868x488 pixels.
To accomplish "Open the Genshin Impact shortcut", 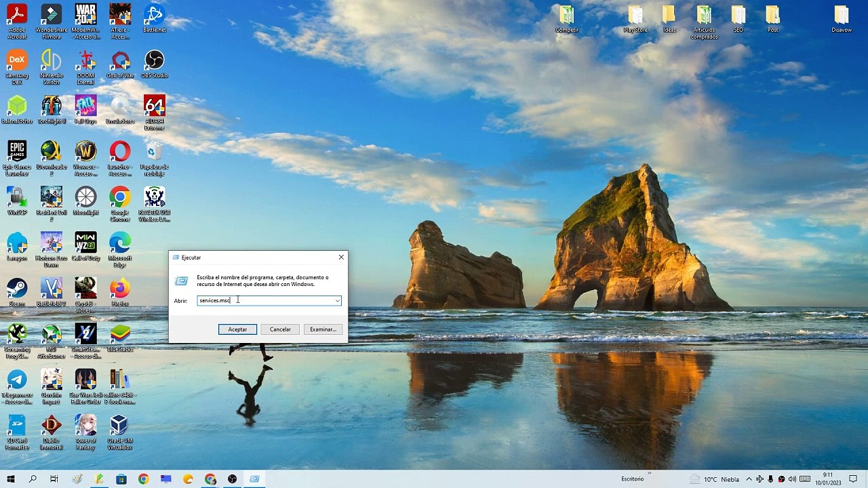I will click(x=52, y=387).
